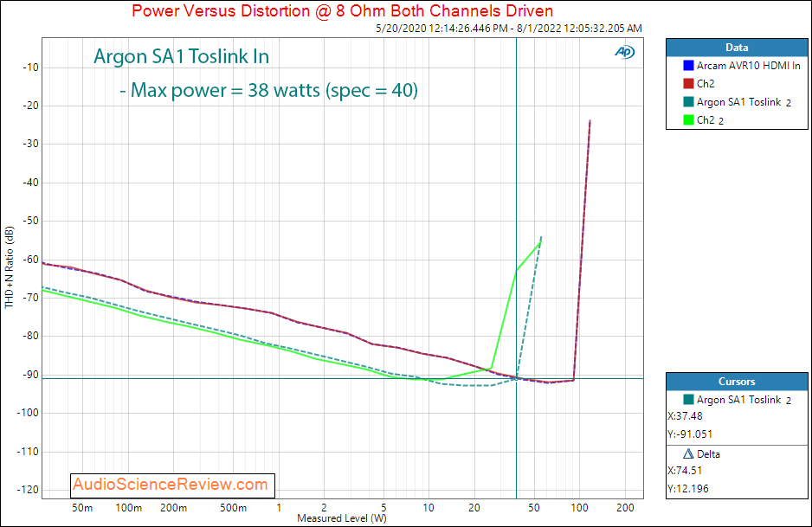Click the -10 tick label on Y axis
The image size is (812, 527).
click(30, 67)
